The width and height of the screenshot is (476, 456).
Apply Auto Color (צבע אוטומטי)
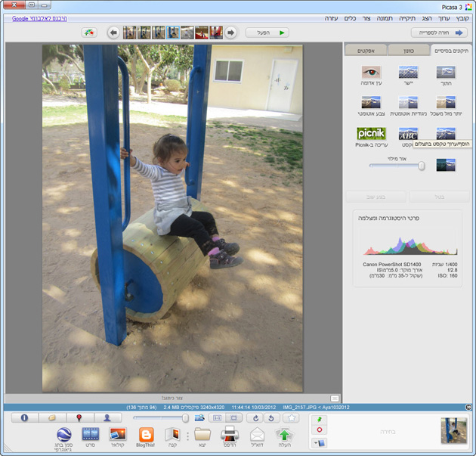371,102
